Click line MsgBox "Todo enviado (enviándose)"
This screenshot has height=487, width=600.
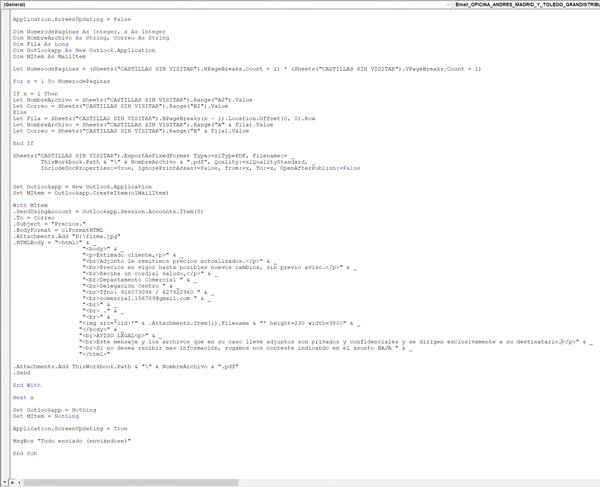(72, 441)
